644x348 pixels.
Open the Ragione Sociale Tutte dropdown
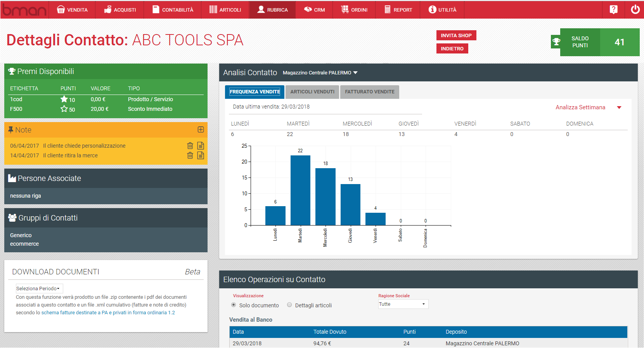[x=403, y=304]
